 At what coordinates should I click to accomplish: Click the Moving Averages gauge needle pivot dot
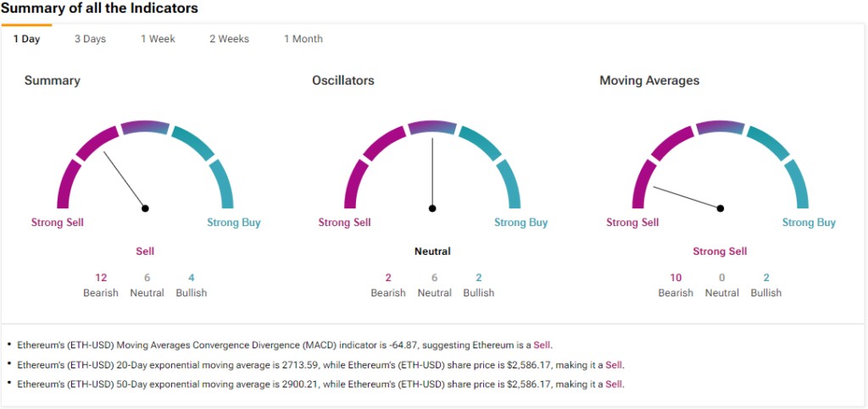721,207
